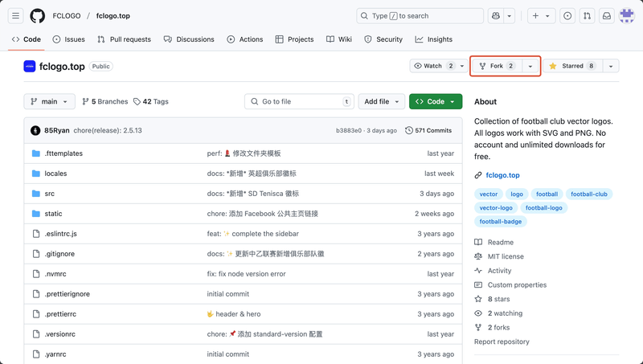643x364 pixels.
Task: Select the football-badge topic tag
Action: coord(500,221)
